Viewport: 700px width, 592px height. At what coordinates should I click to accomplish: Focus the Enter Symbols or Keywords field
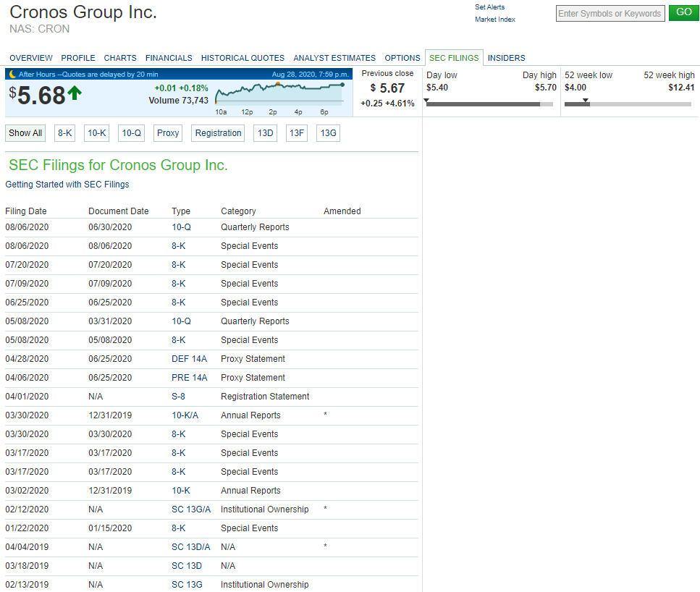[x=610, y=14]
